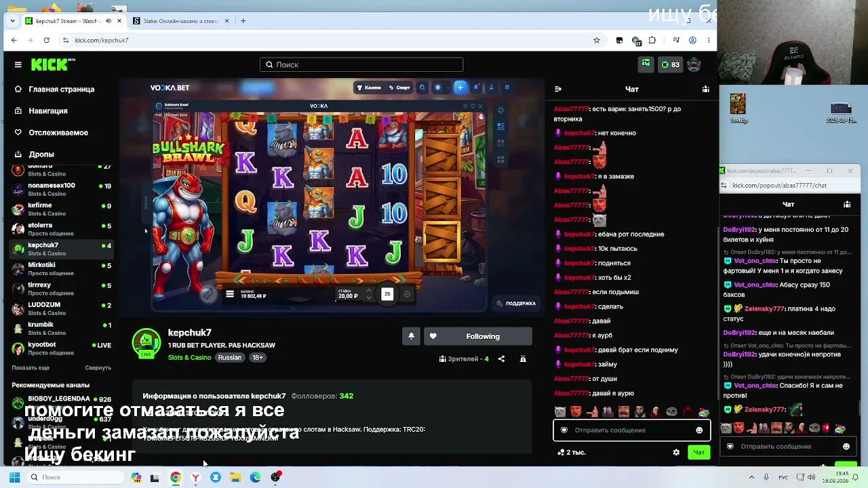Collapse the chat panel with arrow icon

click(x=558, y=89)
